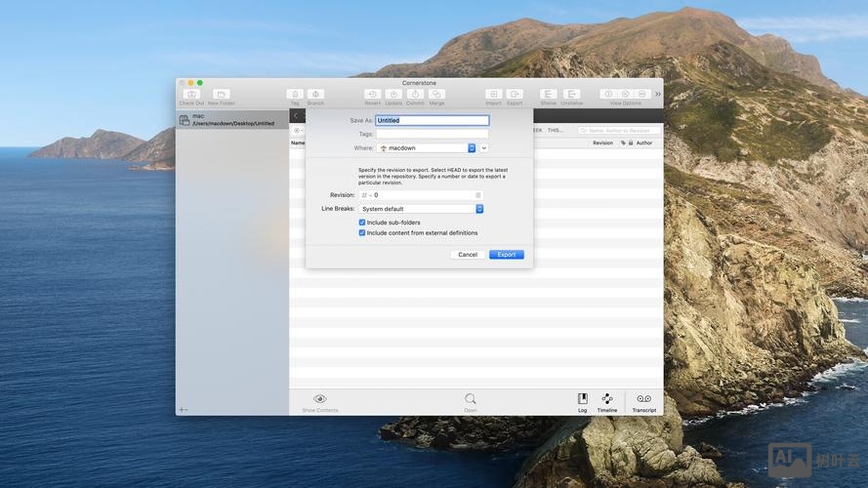
Task: Click the Export button in dialog
Action: pyautogui.click(x=506, y=255)
